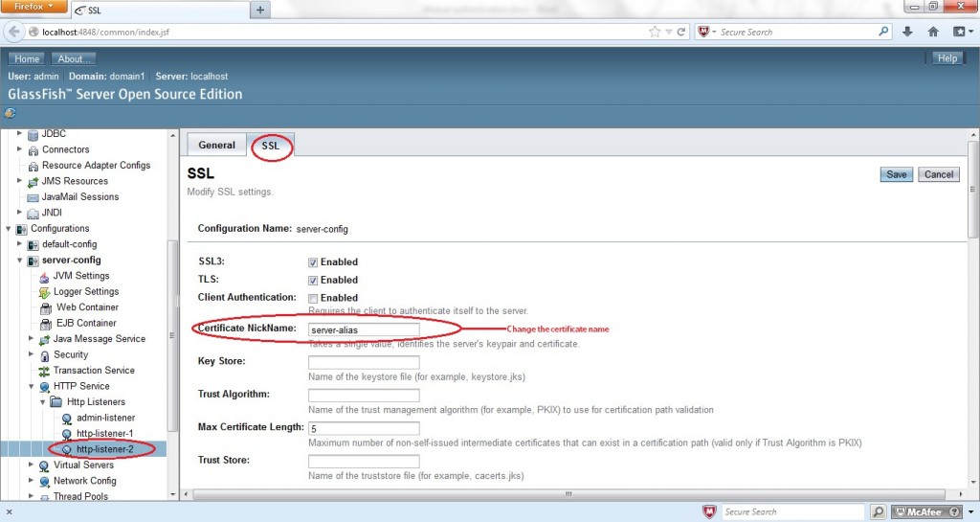Collapse the HTTP Service node
Viewport: 980px width, 522px height.
click(x=31, y=386)
